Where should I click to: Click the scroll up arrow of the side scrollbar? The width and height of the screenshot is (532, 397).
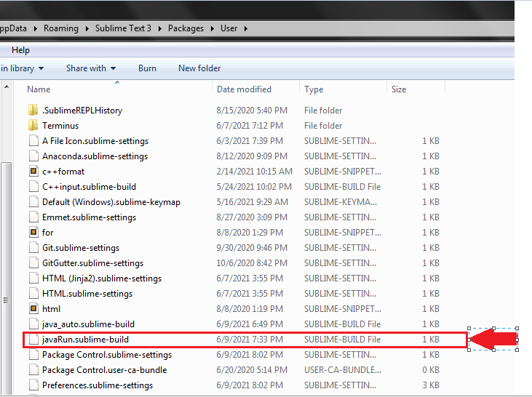[x=7, y=87]
